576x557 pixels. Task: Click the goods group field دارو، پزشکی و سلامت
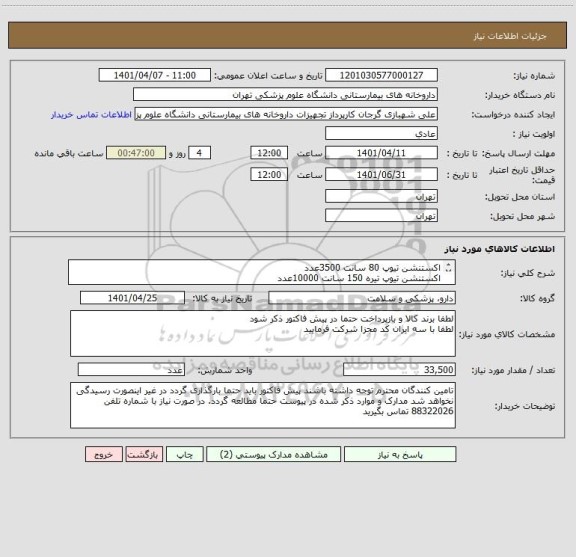coord(362,298)
